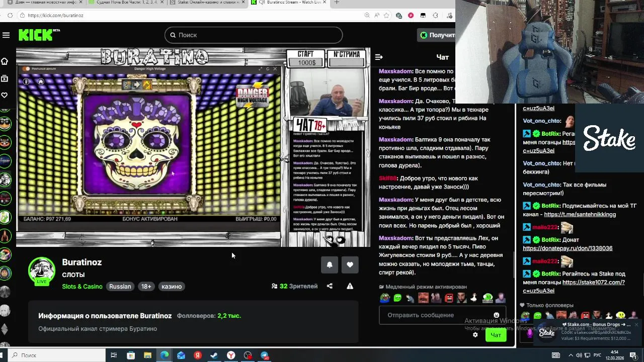The image size is (644, 362).
Task: Open File Explorer from taskbar
Action: pyautogui.click(x=147, y=355)
